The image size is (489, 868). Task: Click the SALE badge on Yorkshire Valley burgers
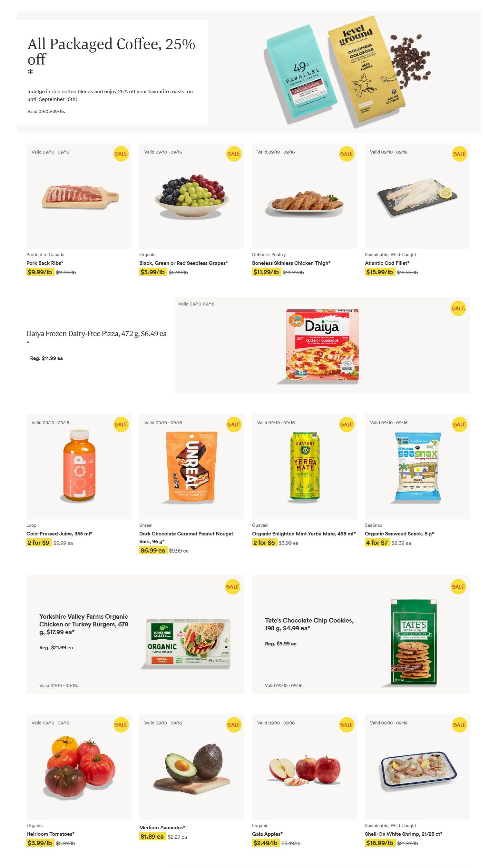pos(232,587)
